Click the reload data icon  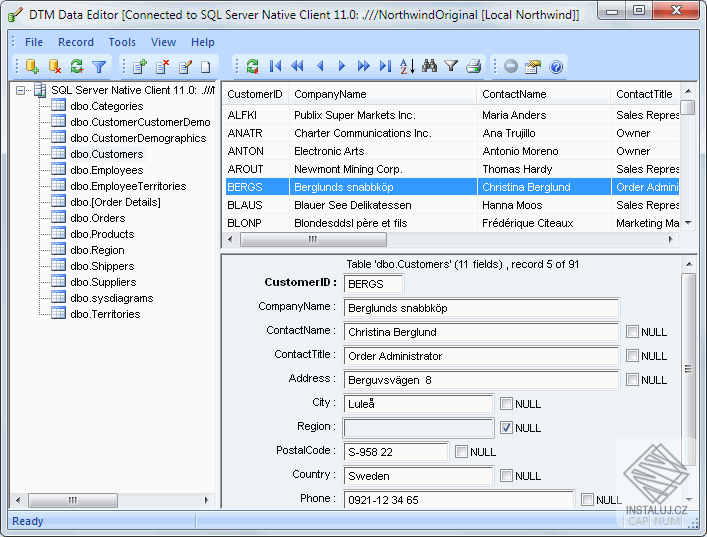pos(252,66)
